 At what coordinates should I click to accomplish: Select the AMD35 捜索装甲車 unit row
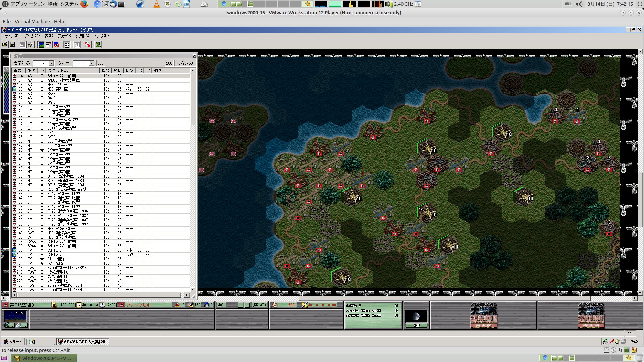pos(101,80)
